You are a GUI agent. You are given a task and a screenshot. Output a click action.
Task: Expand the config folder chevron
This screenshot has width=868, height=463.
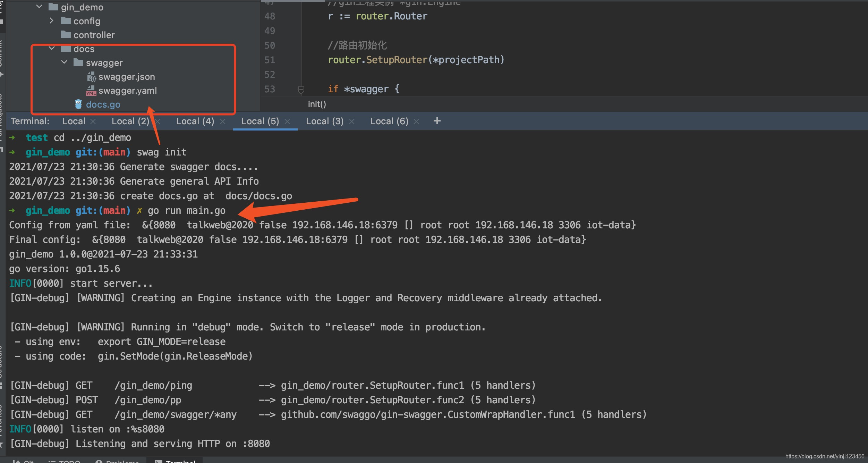[51, 21]
